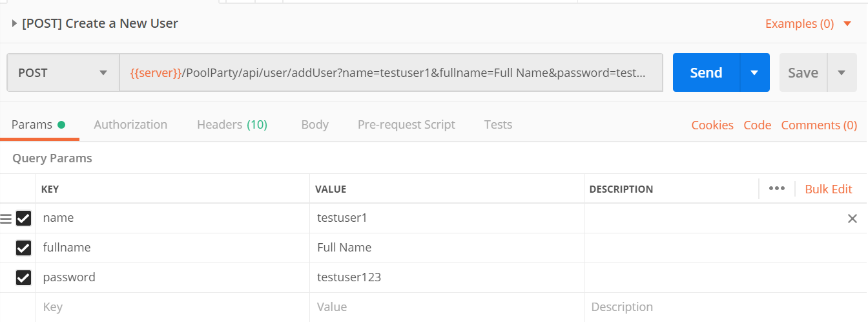Click the description cell of the fullname row
This screenshot has height=322, width=868.
coord(726,248)
